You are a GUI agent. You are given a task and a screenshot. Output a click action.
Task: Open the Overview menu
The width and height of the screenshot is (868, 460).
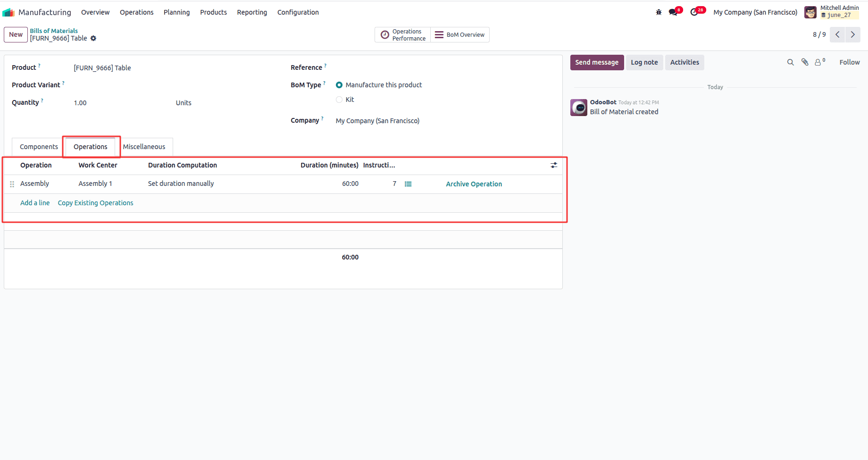click(x=95, y=12)
